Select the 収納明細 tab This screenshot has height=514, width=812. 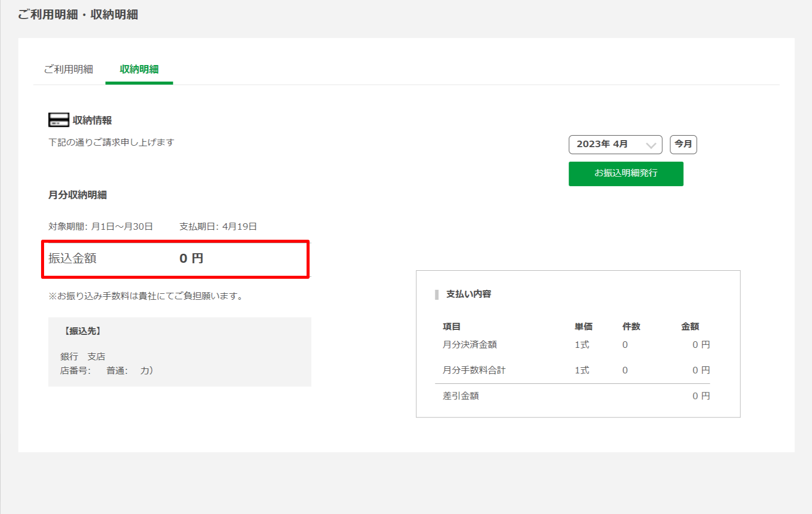(x=139, y=69)
